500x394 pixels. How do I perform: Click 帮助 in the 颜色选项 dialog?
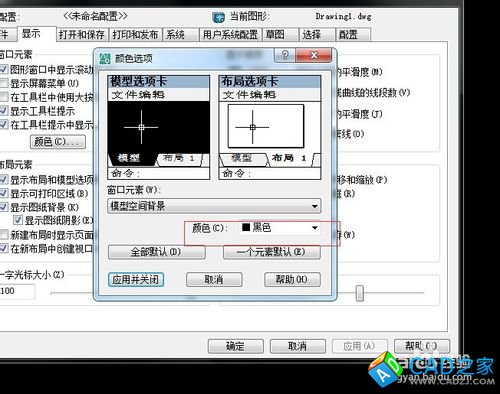[x=292, y=280]
